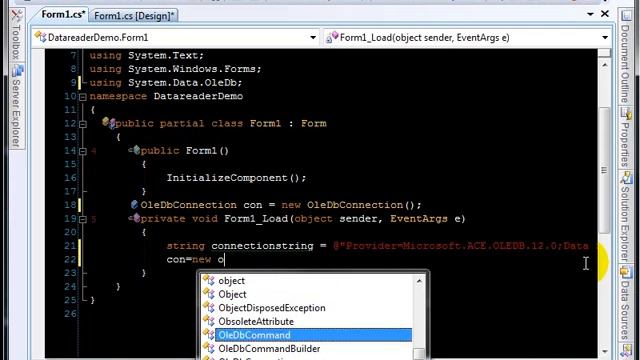Collapse the Form1 class region

(83, 124)
